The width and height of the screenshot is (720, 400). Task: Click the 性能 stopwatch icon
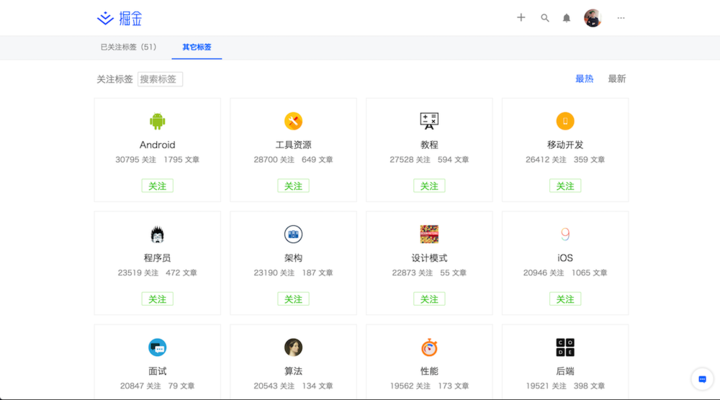[x=429, y=348]
